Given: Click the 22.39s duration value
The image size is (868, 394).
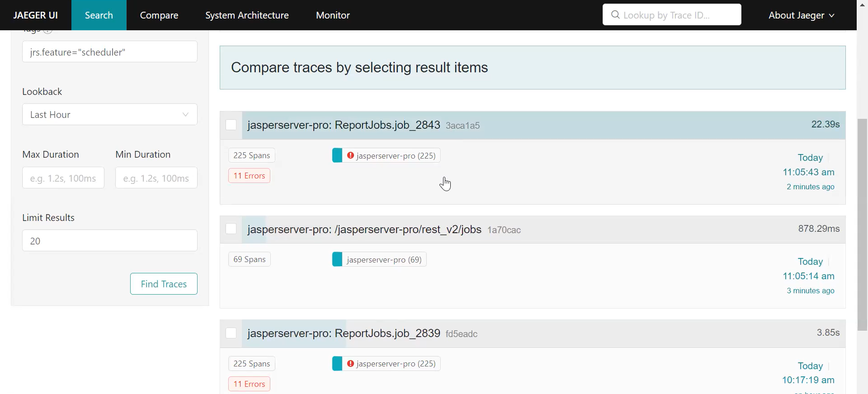Looking at the screenshot, I should click(826, 124).
